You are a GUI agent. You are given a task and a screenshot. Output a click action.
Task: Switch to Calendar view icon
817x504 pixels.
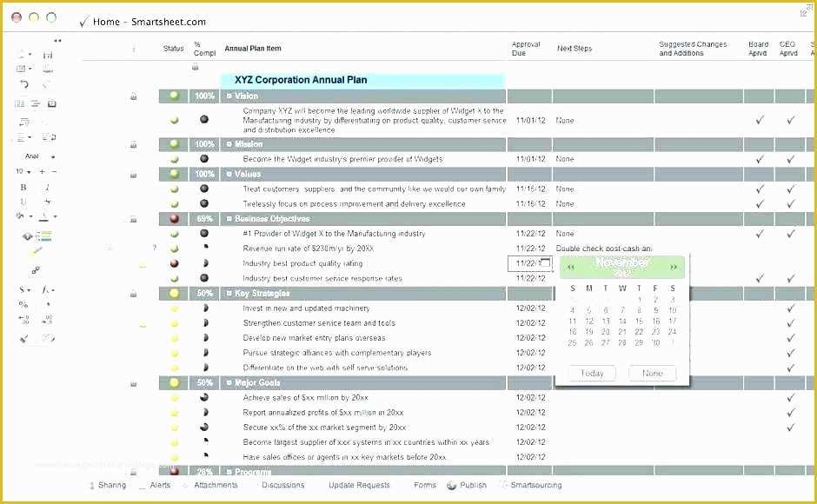pos(51,103)
